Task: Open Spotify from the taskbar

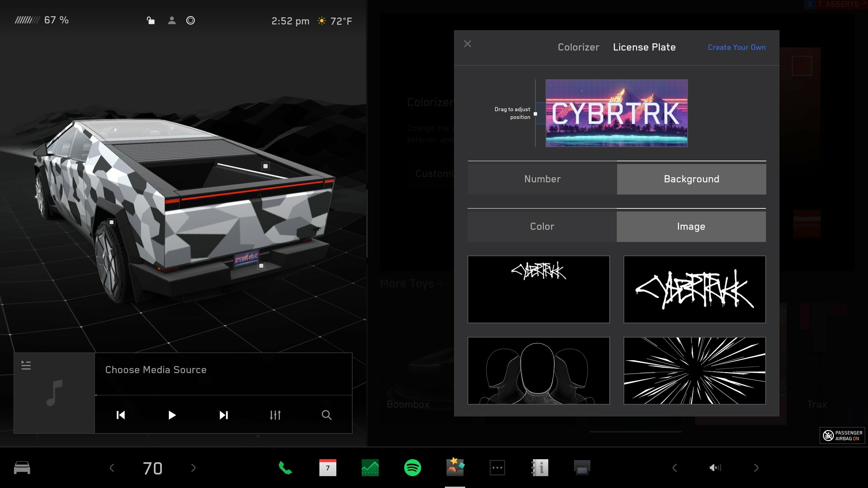Action: (x=412, y=468)
